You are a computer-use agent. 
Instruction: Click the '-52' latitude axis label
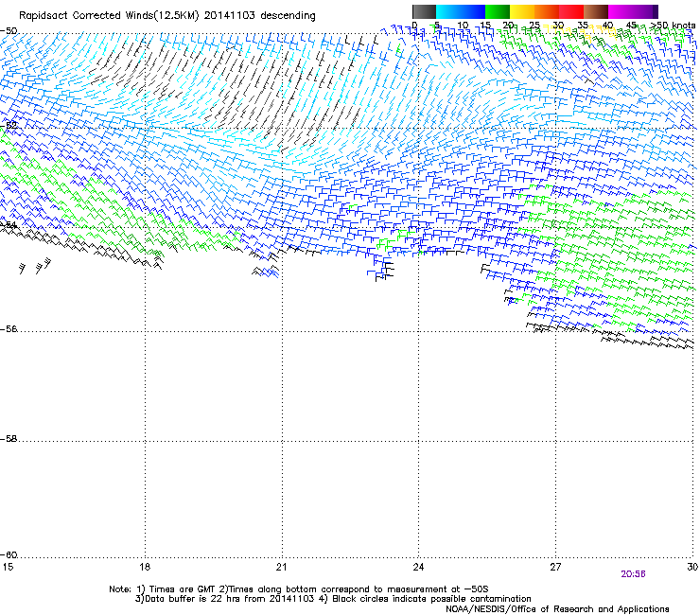9,126
